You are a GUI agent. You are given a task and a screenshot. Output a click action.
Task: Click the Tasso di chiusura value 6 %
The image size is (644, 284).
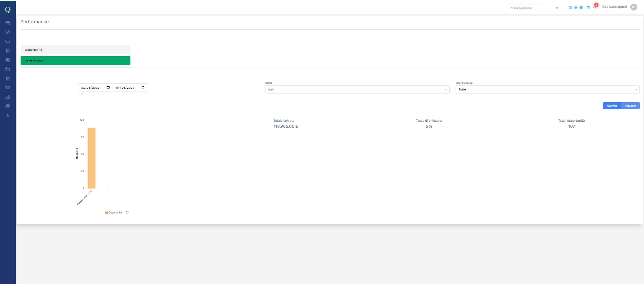coord(428,126)
